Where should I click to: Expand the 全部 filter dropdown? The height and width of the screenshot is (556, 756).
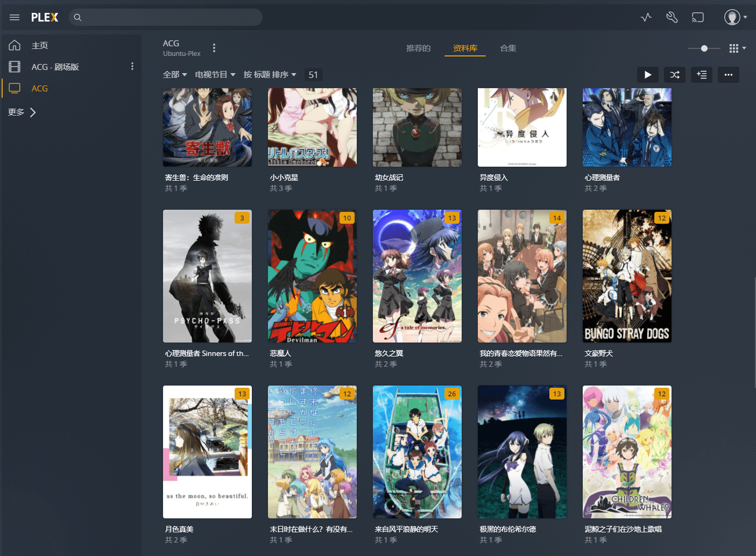coord(175,75)
